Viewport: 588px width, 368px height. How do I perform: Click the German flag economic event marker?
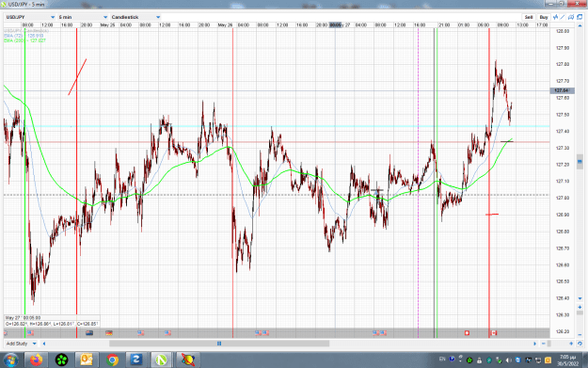pyautogui.click(x=109, y=333)
